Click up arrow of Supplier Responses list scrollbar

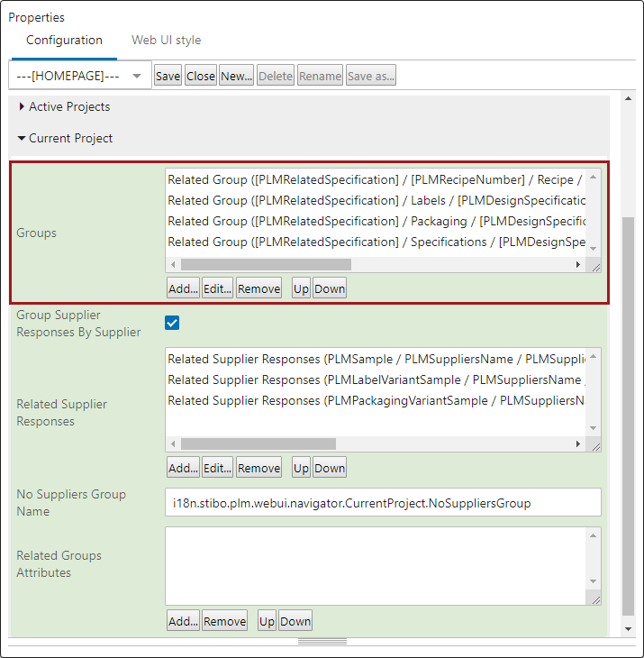point(593,357)
